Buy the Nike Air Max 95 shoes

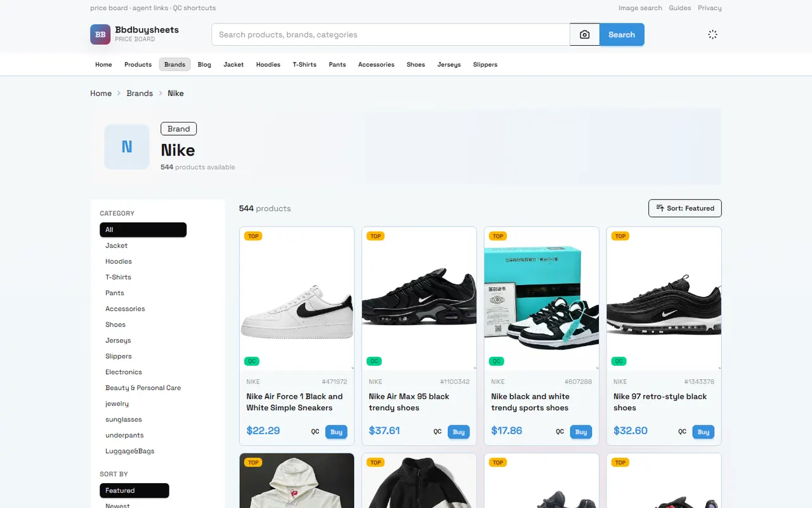click(x=459, y=432)
